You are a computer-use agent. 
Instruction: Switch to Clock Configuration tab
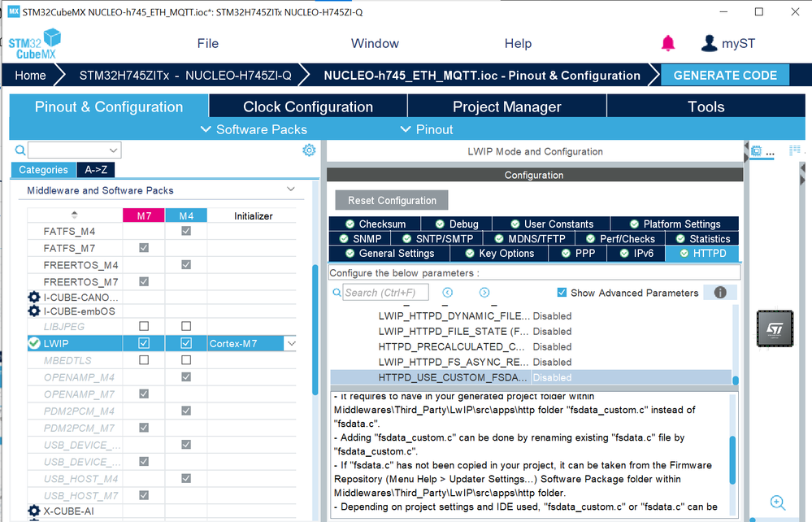click(308, 107)
